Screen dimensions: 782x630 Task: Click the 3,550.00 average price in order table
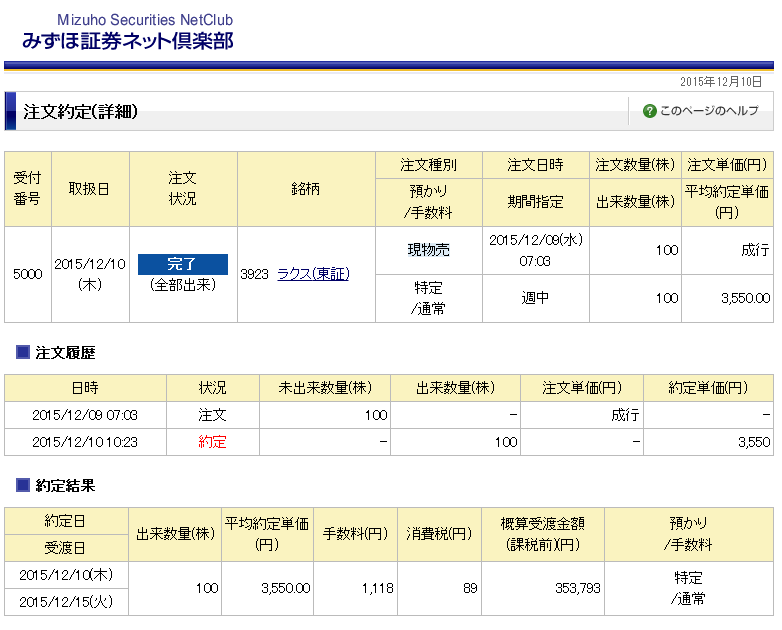(x=745, y=298)
